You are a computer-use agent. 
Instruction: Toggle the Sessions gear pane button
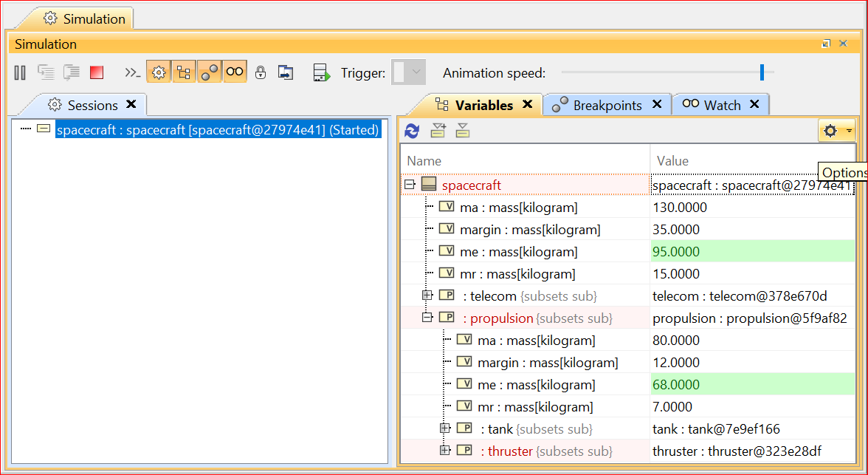click(x=158, y=72)
